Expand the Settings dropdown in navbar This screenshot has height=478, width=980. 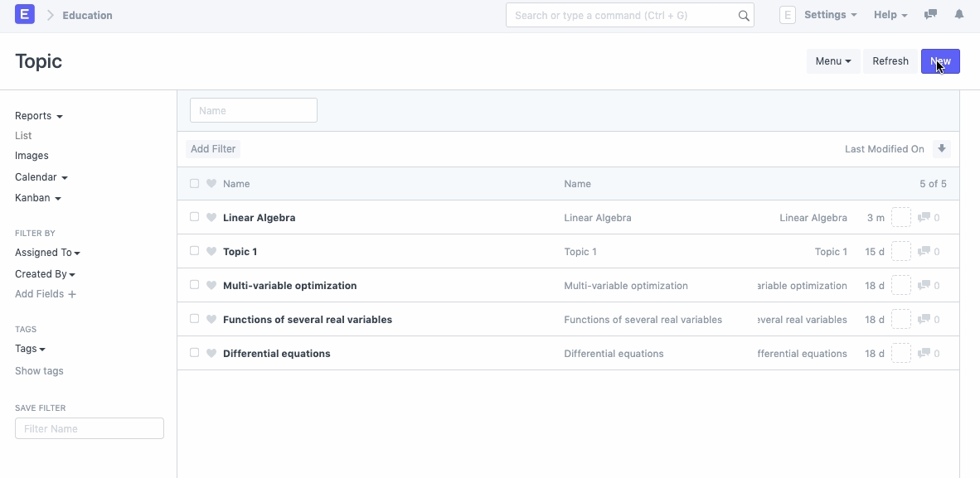click(x=830, y=15)
